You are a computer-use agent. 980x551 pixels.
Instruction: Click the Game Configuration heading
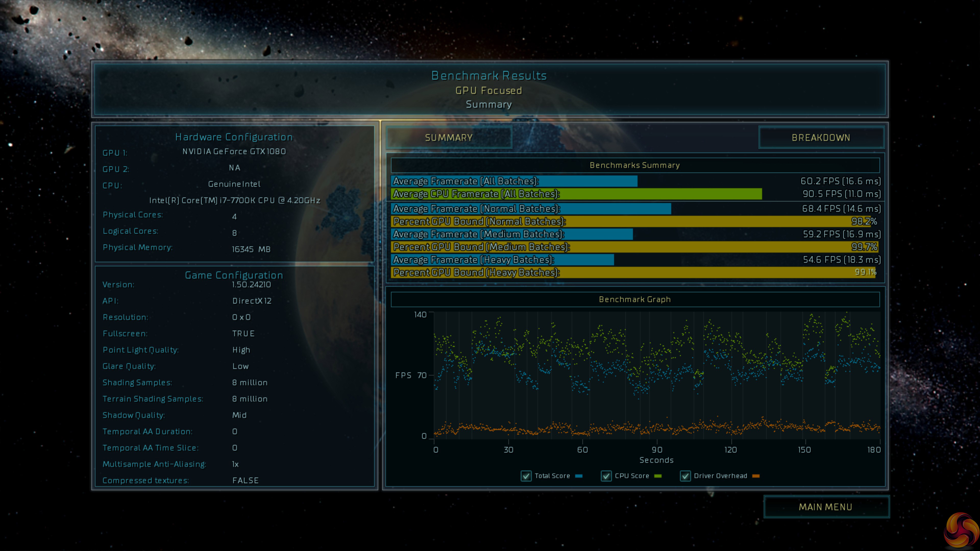[x=234, y=275]
